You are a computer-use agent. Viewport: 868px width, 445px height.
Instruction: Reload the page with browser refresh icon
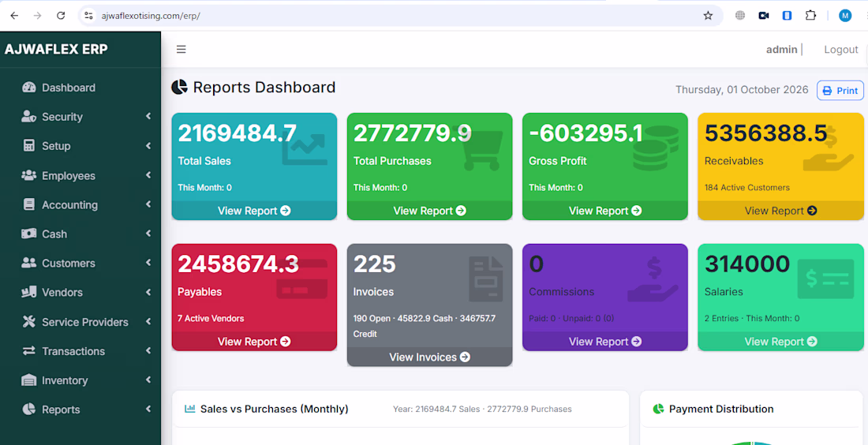(61, 16)
